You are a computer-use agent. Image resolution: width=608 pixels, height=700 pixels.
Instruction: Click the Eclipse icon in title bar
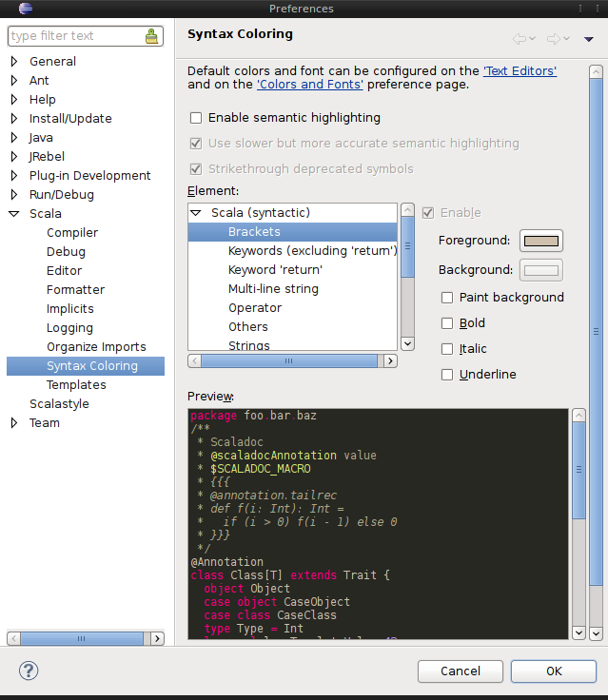(x=26, y=8)
